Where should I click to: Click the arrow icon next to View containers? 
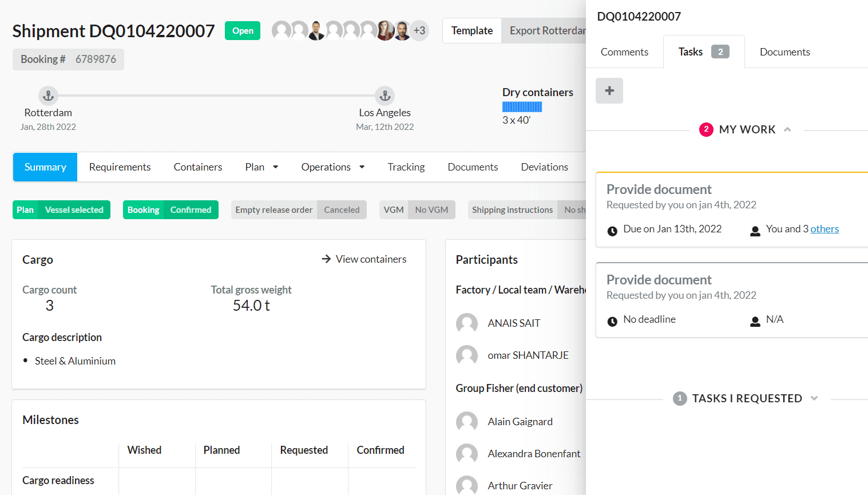pos(326,259)
